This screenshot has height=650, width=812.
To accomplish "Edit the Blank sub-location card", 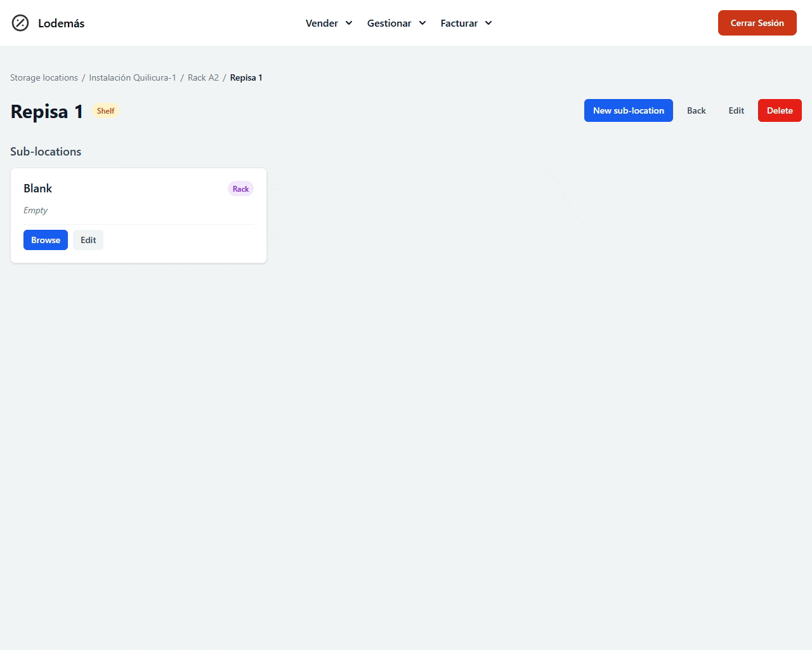I will 88,240.
